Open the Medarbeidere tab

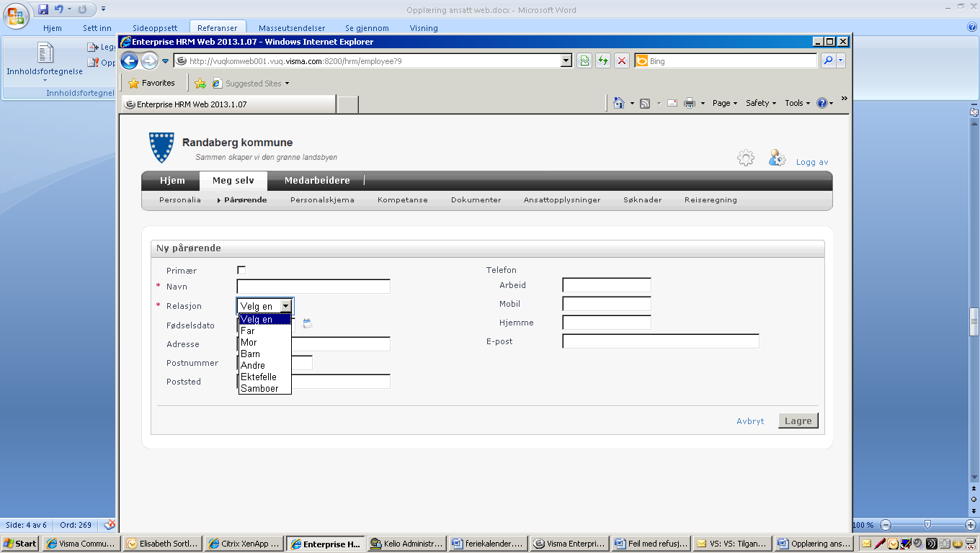click(x=317, y=181)
